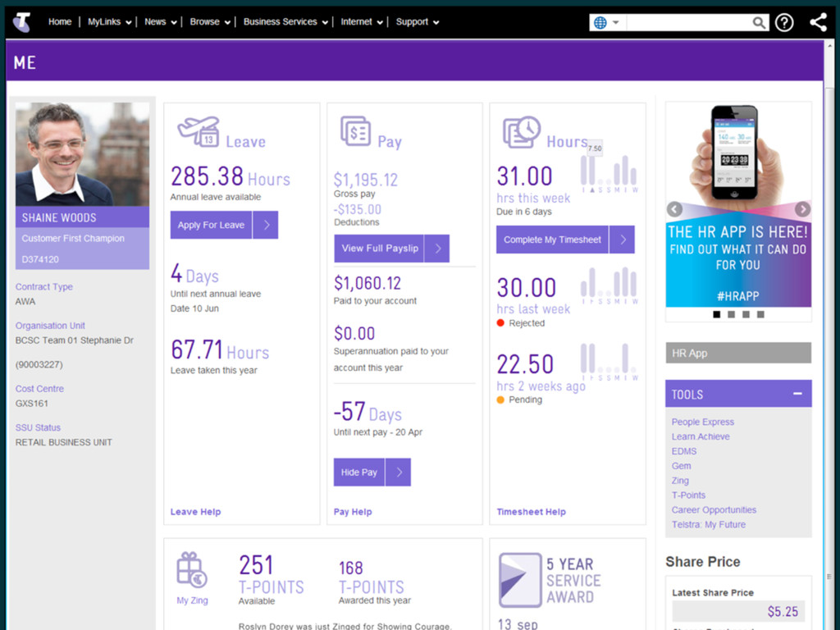This screenshot has width=840, height=630.
Task: Select first carousel dot indicator
Action: (716, 314)
